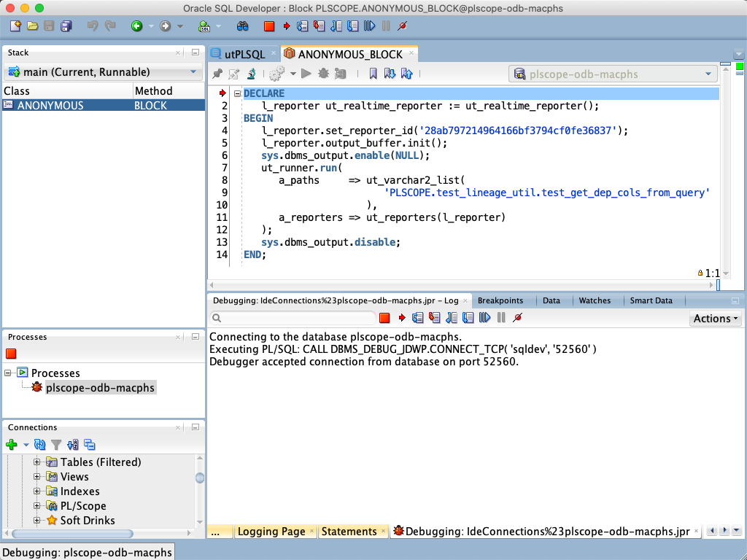Click the Step Over toolbar icon
Viewport: 747px width, 560px height.
pos(301,26)
